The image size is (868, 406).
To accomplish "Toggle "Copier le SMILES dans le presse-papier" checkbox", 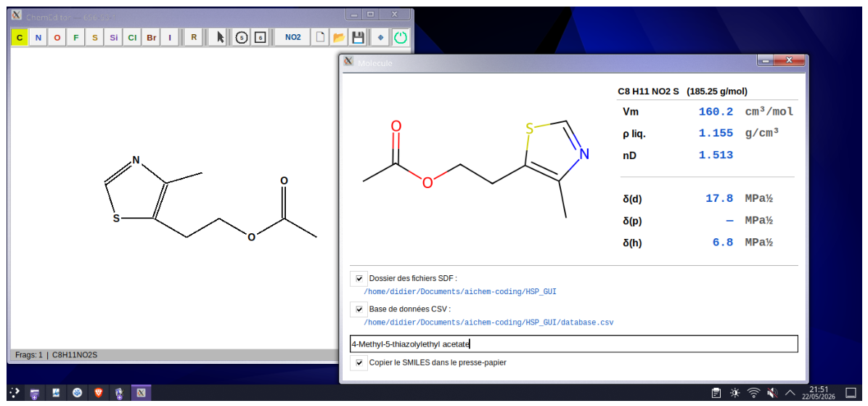I will [359, 363].
